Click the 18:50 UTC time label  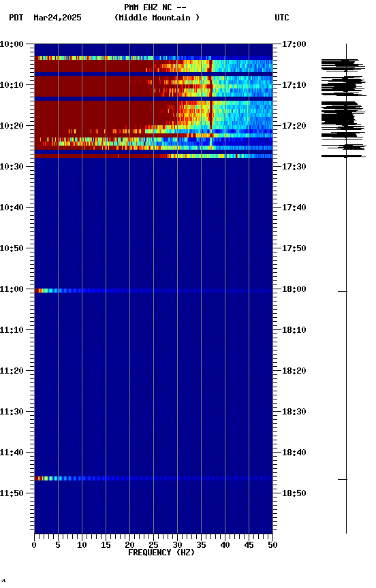click(x=294, y=493)
